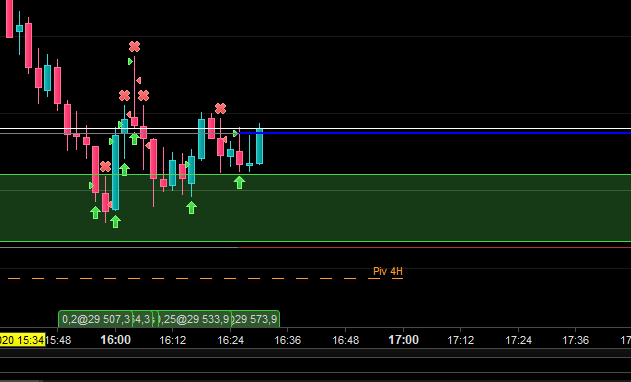
Task: Click the trade label ending in 29 573,9
Action: tap(255, 319)
